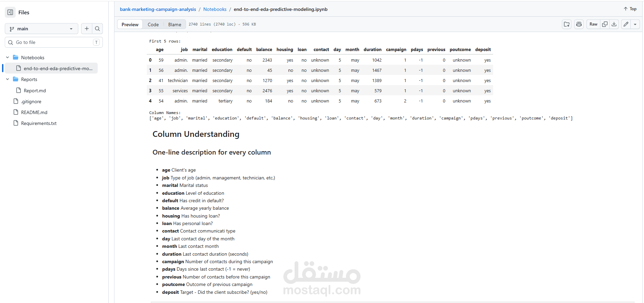View the Raw file

coord(593,24)
